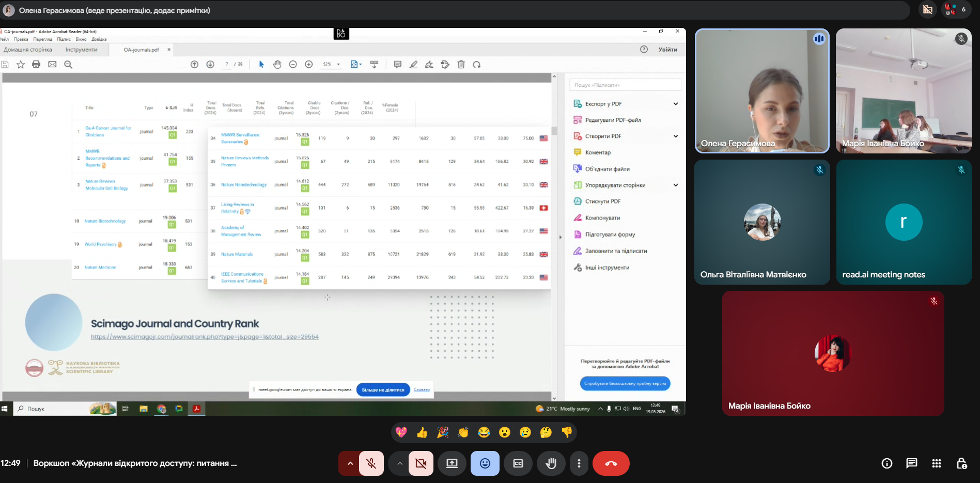Bookmark the file with the star icon

(21, 65)
